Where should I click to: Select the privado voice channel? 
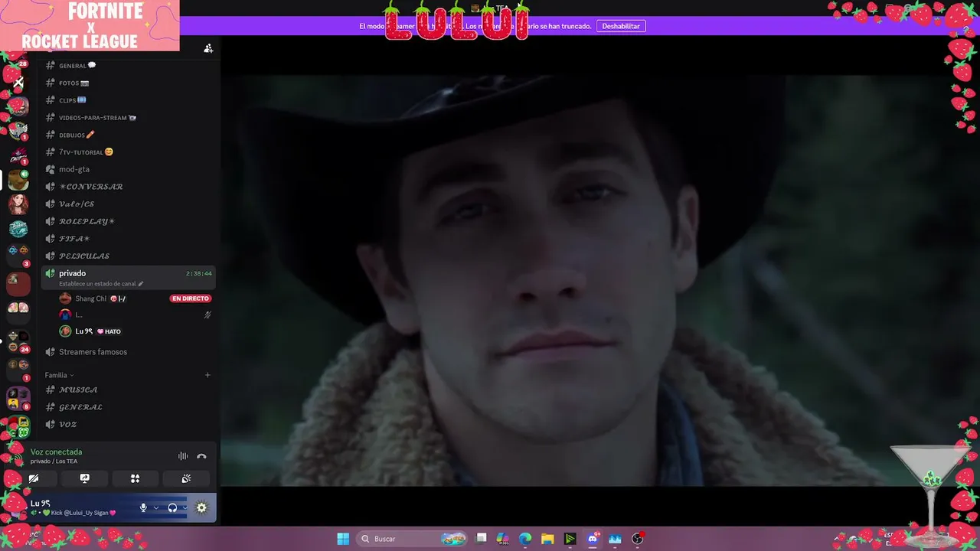pos(128,277)
